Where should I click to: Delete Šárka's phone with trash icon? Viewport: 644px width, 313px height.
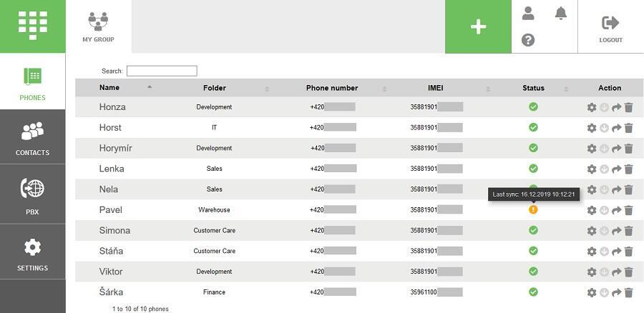tap(628, 292)
